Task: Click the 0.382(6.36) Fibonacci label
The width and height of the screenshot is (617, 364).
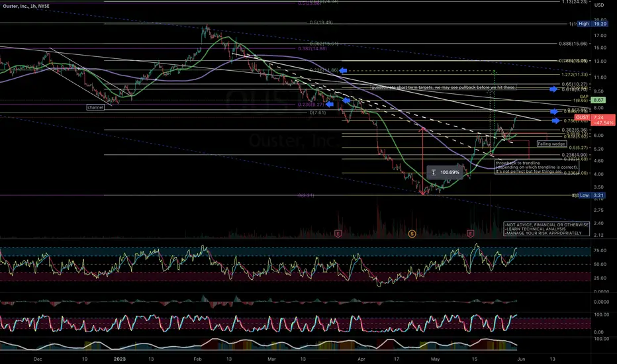Action: point(575,130)
